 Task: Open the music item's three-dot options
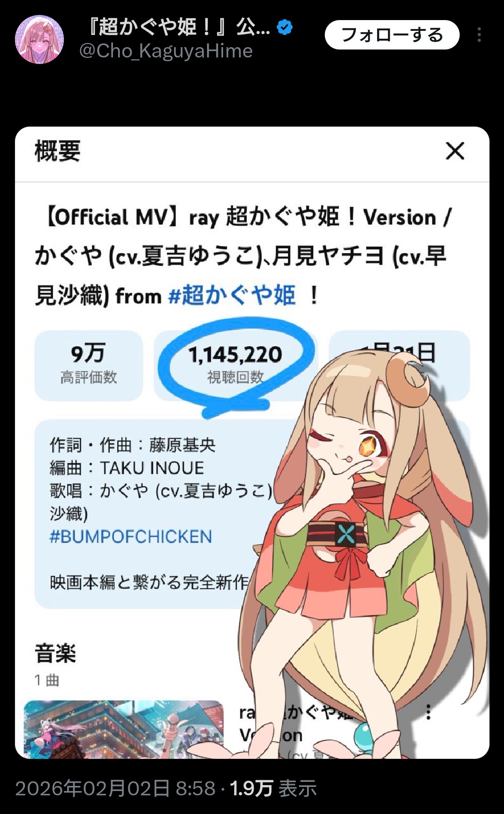coord(428,712)
